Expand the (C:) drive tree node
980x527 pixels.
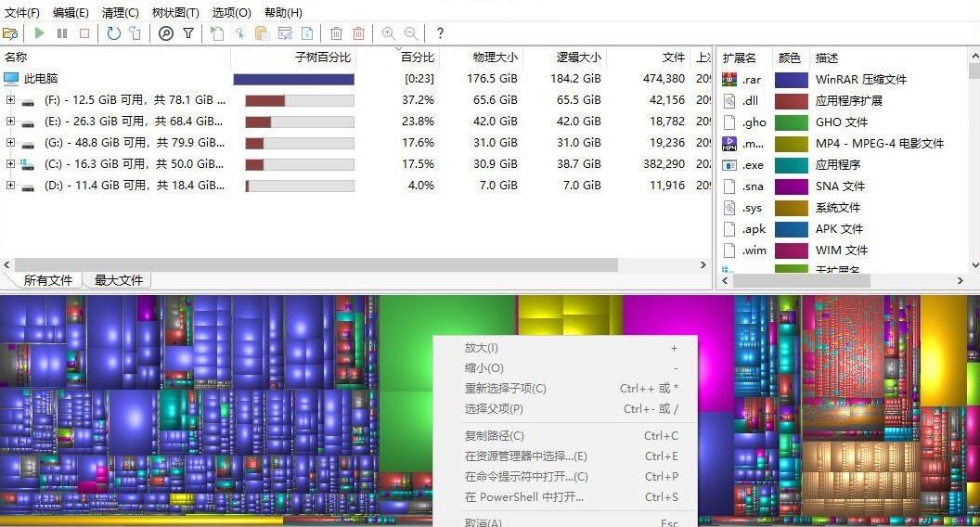[x=11, y=163]
